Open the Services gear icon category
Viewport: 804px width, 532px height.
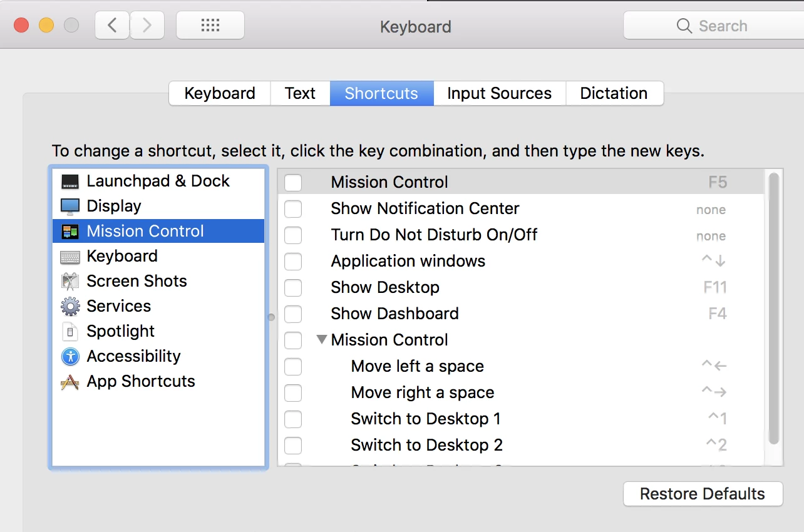(70, 307)
